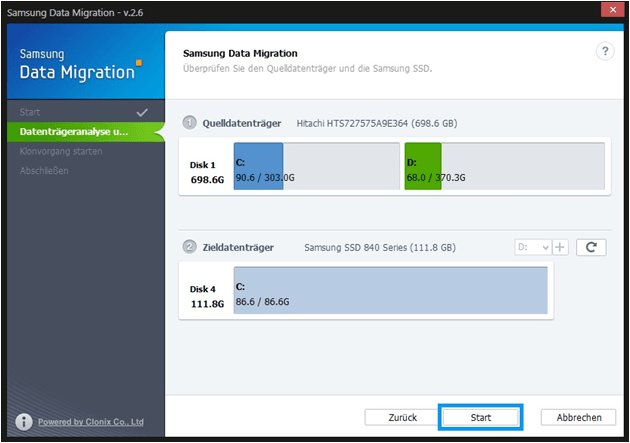Image resolution: width=630 pixels, height=443 pixels.
Task: Click the checkmark next to Start step
Action: click(x=142, y=112)
